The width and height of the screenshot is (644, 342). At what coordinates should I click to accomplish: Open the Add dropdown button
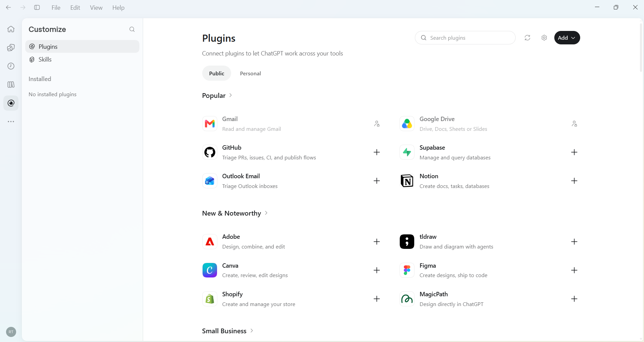pos(567,38)
